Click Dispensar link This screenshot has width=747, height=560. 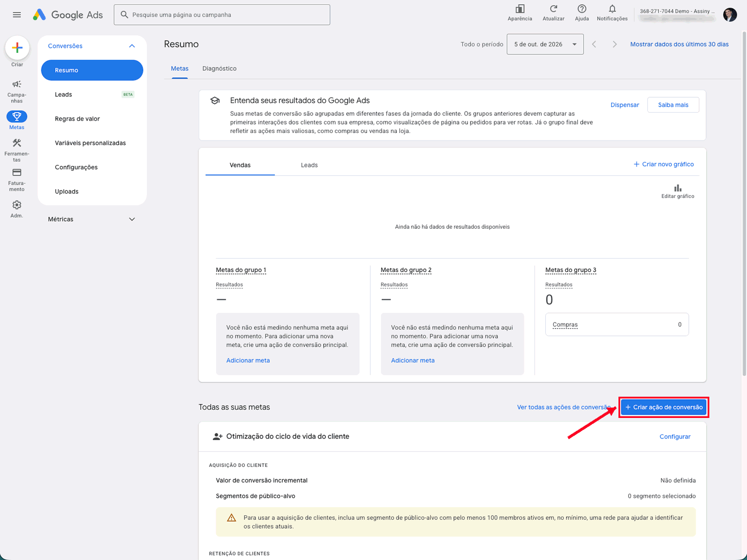pyautogui.click(x=624, y=105)
